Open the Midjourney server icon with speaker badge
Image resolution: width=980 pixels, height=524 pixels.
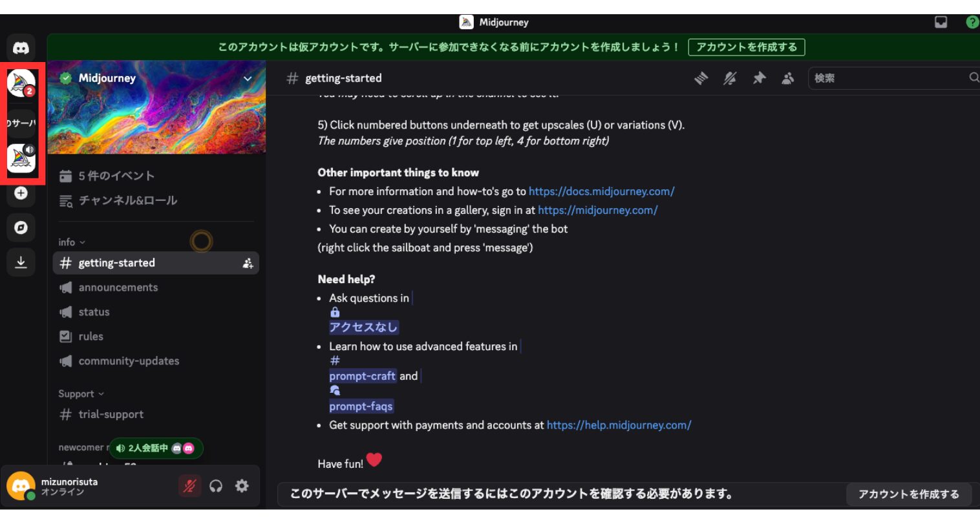pyautogui.click(x=21, y=158)
